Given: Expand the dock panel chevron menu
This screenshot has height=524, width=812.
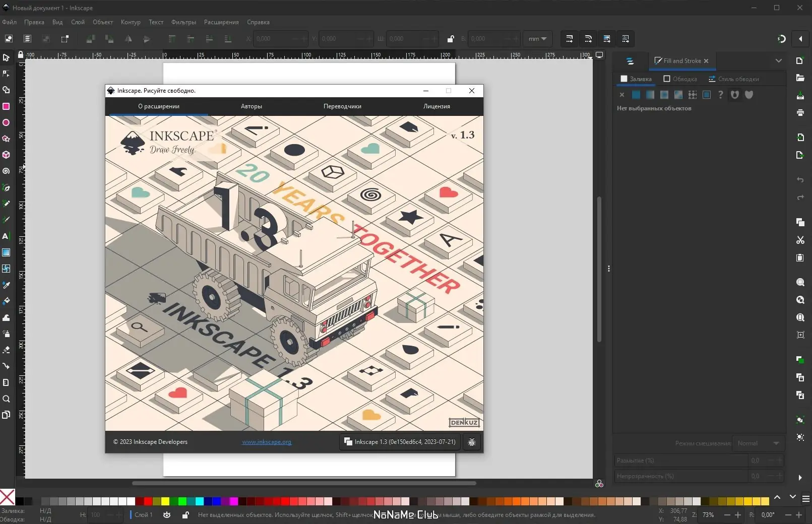Looking at the screenshot, I should [778, 61].
